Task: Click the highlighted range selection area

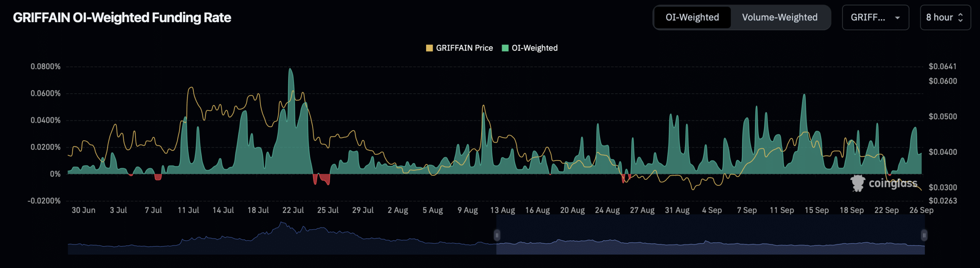Action: 710,234
